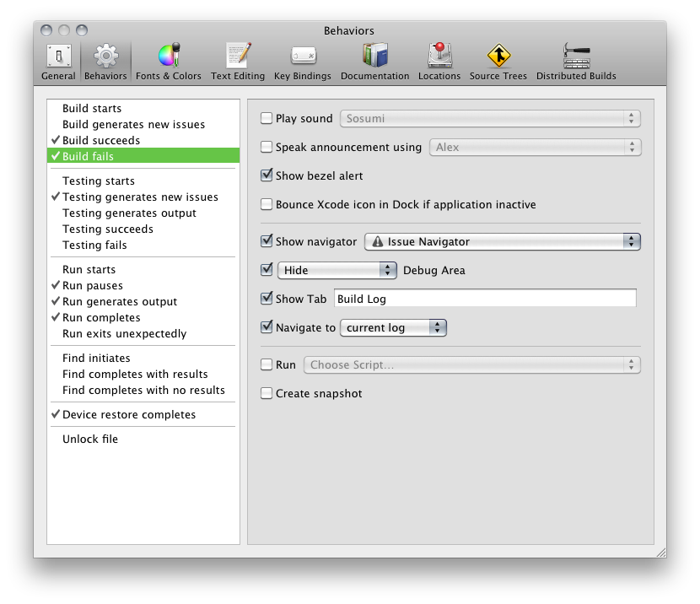Open the Choose Script dropdown

tap(472, 365)
